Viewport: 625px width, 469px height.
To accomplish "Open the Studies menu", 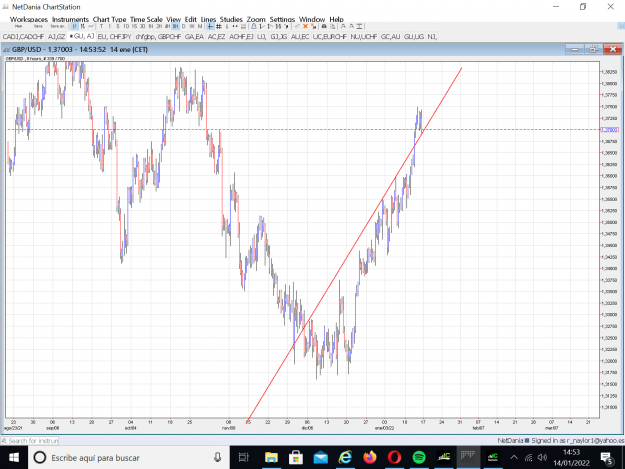I will coord(231,19).
